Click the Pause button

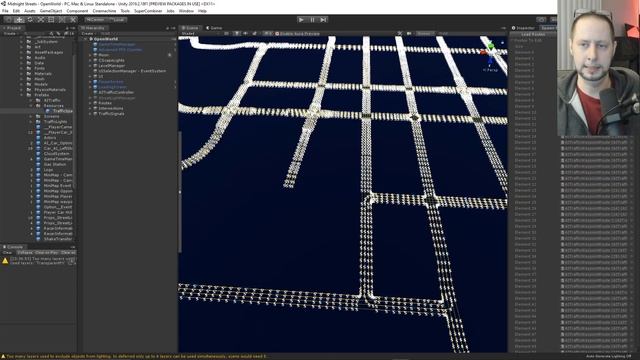313,20
